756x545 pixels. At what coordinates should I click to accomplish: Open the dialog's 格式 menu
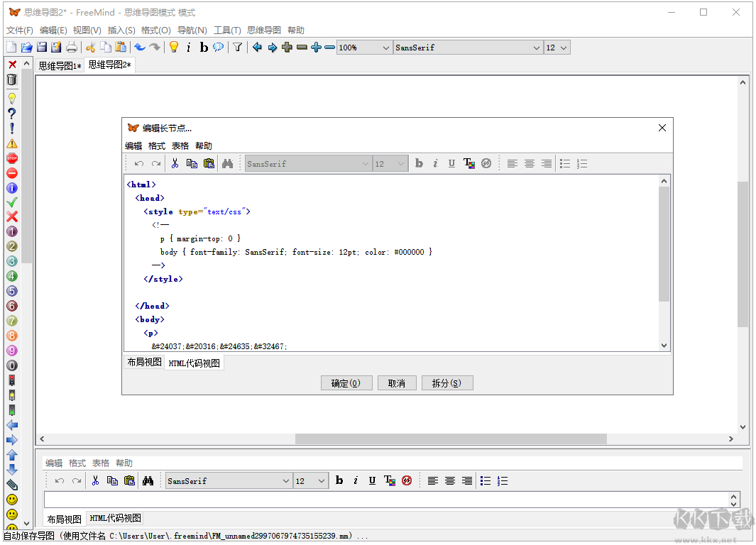point(157,146)
